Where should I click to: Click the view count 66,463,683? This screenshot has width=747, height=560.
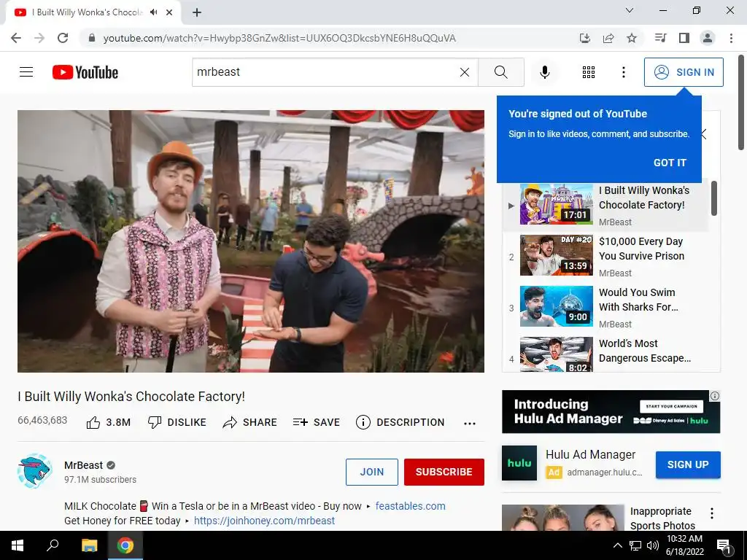pyautogui.click(x=42, y=421)
